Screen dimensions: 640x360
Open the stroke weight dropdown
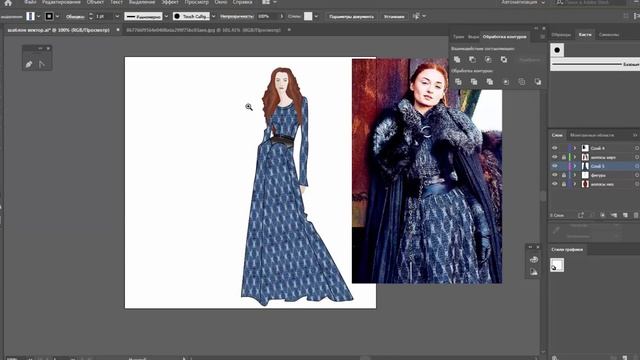117,16
